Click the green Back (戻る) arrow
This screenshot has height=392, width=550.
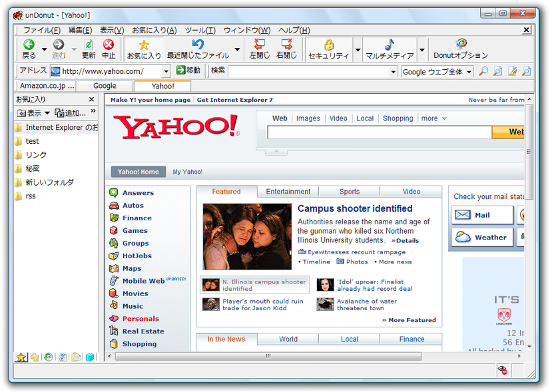pos(29,44)
